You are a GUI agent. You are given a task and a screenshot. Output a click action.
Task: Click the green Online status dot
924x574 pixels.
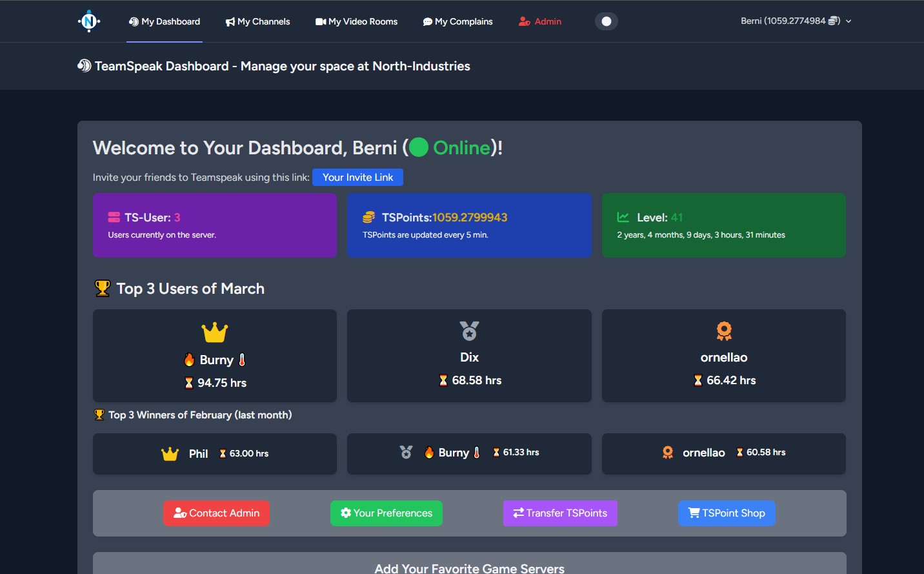(419, 147)
